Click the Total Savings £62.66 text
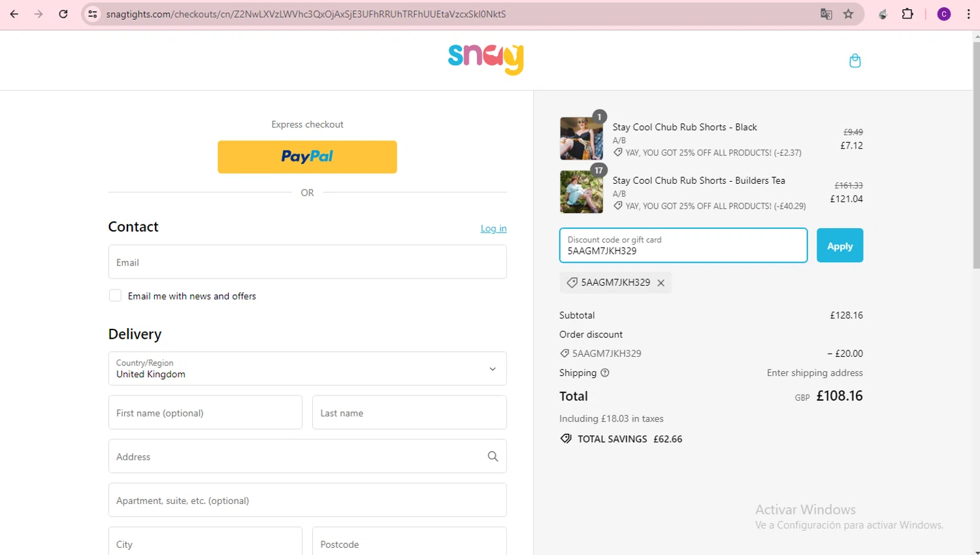Viewport: 980px width, 555px height. [630, 439]
